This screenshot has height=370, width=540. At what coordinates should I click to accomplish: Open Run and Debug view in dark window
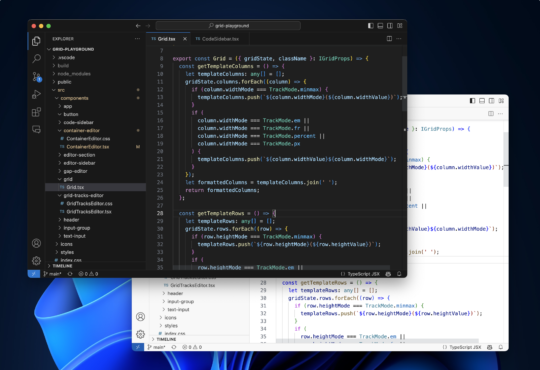click(x=36, y=94)
